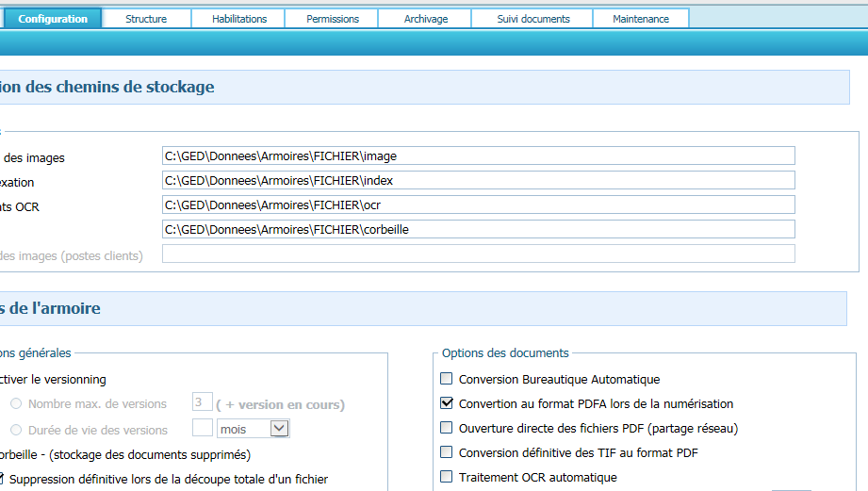
Task: Open the mois duration unit dropdown
Action: tap(279, 429)
